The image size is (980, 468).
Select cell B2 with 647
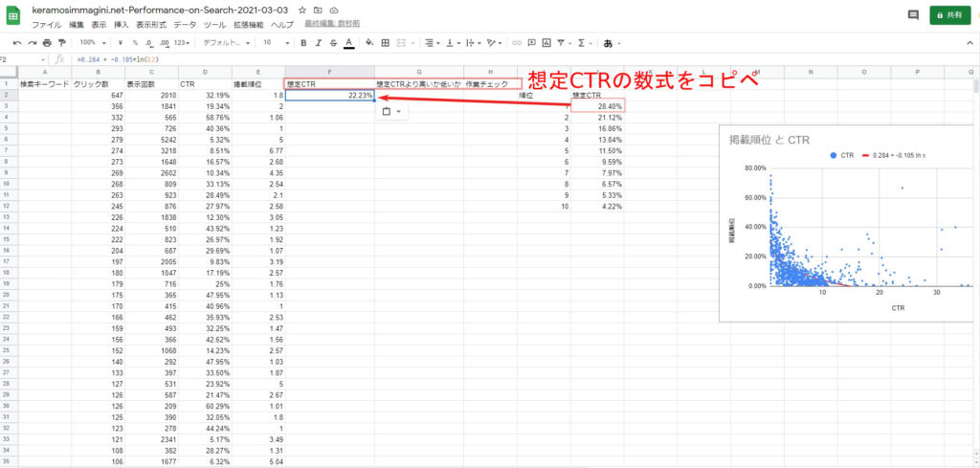coord(99,95)
